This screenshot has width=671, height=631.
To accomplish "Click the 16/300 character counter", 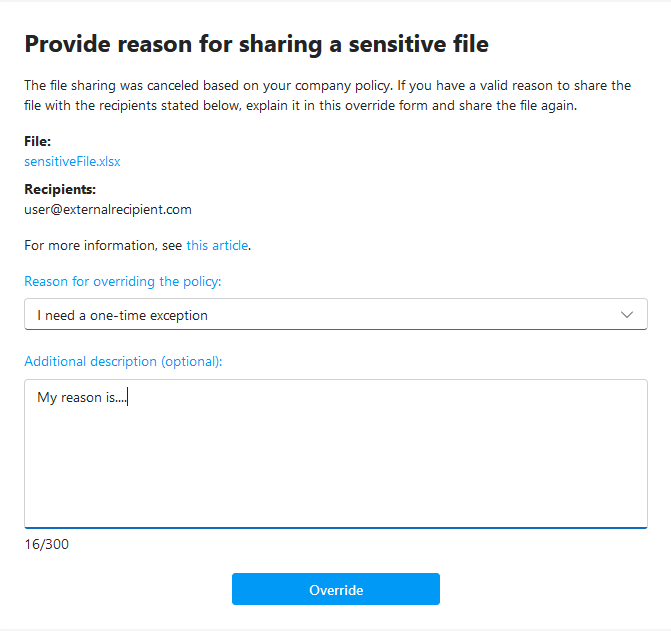I will (46, 545).
